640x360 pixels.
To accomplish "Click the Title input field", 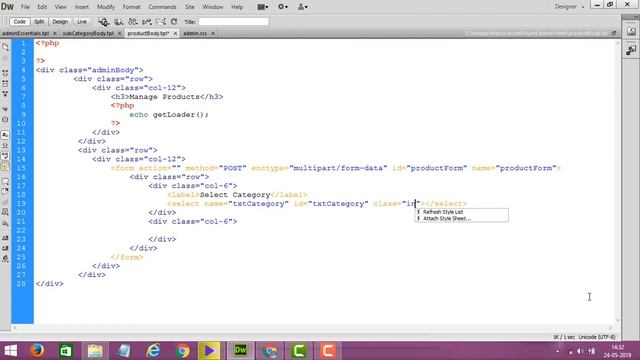I will pyautogui.click(x=233, y=22).
